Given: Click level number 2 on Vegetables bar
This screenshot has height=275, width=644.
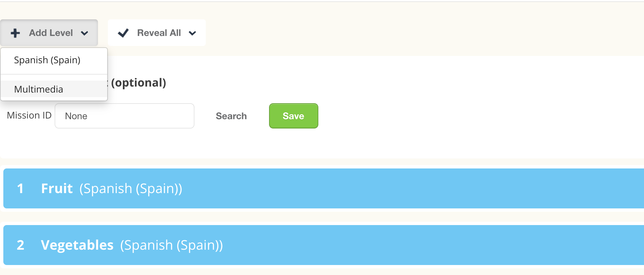Looking at the screenshot, I should pyautogui.click(x=20, y=245).
